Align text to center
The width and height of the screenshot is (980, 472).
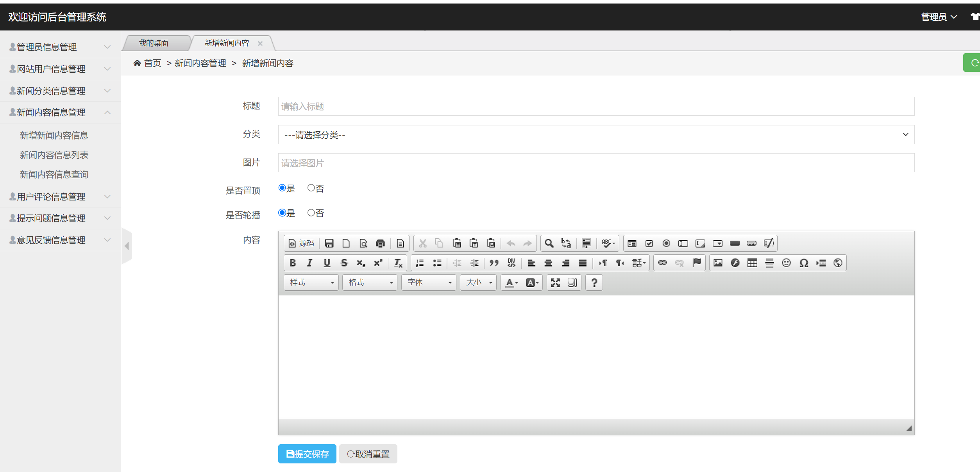548,263
